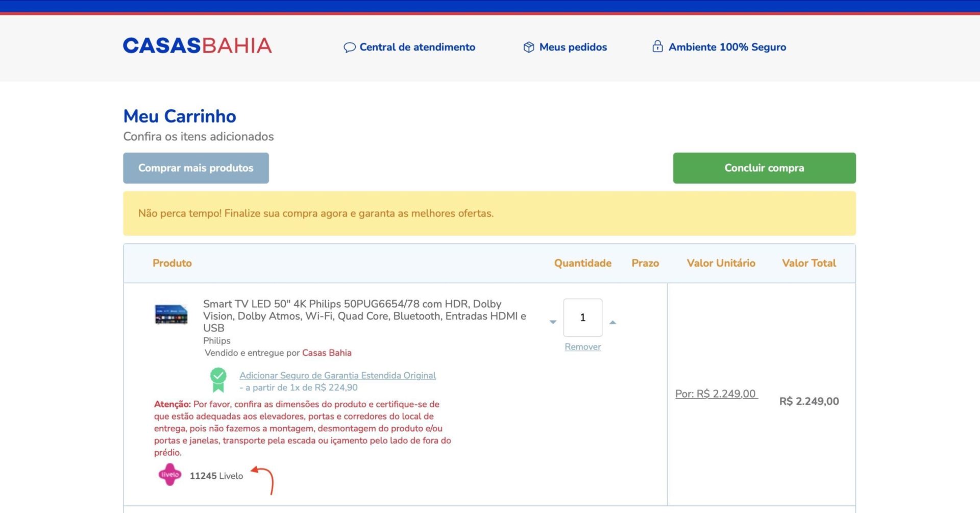This screenshot has width=980, height=513.
Task: Decrease quantity with the down arrow
Action: (x=553, y=322)
